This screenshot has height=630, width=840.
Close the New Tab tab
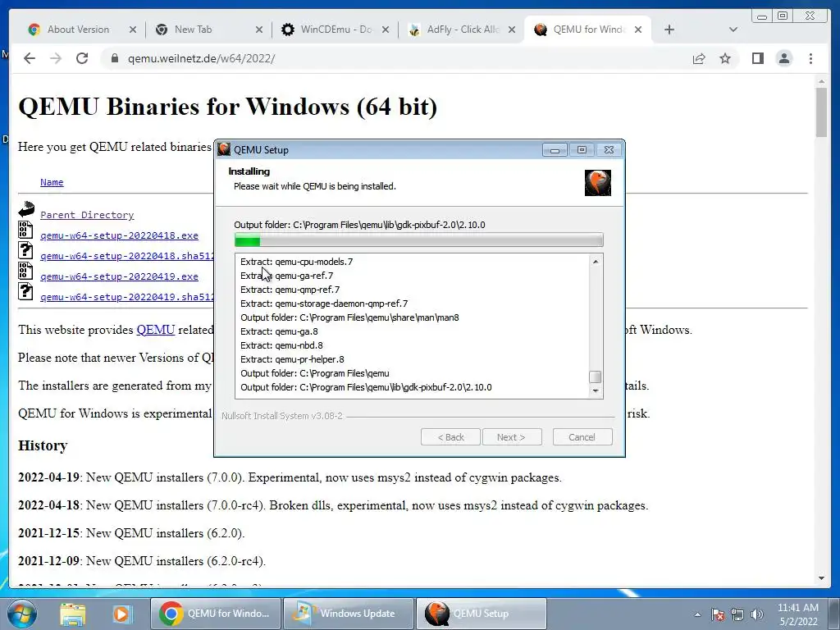(259, 30)
